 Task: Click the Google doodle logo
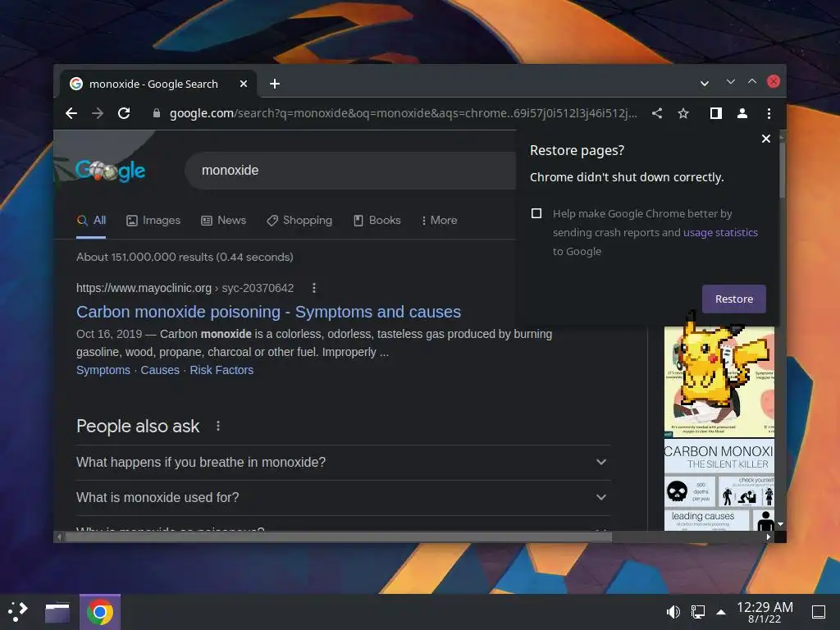pyautogui.click(x=110, y=171)
